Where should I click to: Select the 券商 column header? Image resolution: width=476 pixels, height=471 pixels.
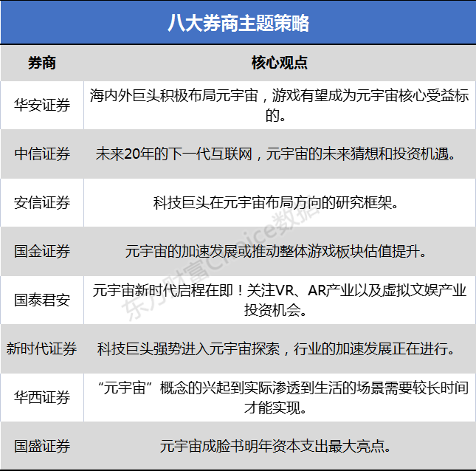click(x=42, y=63)
